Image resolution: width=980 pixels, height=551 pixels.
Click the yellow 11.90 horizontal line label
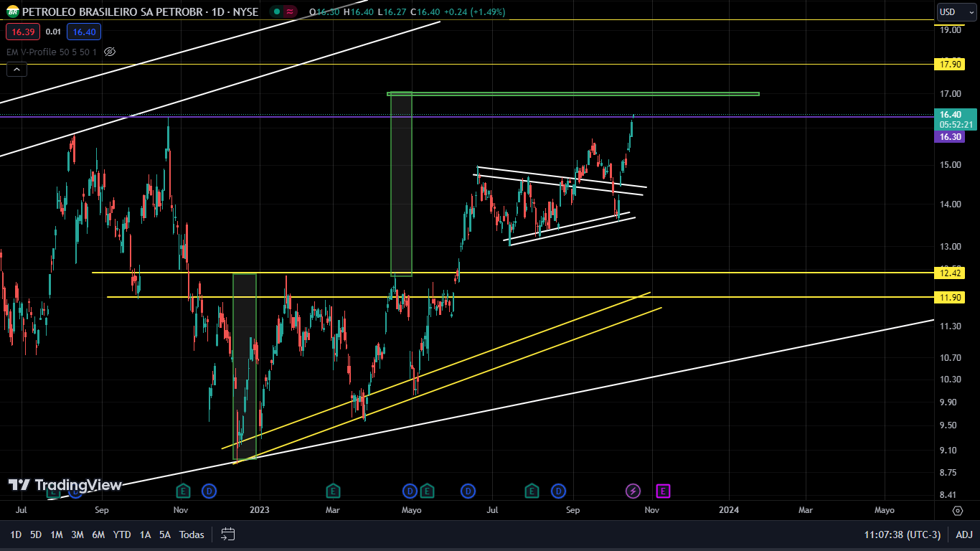(951, 297)
